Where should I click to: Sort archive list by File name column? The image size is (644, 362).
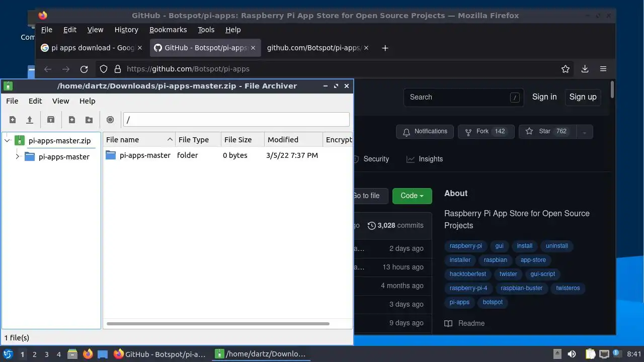pyautogui.click(x=138, y=140)
